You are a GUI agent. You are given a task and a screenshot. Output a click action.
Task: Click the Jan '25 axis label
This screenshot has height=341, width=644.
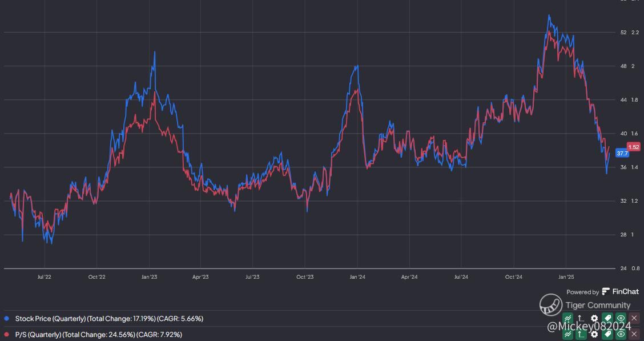point(566,277)
